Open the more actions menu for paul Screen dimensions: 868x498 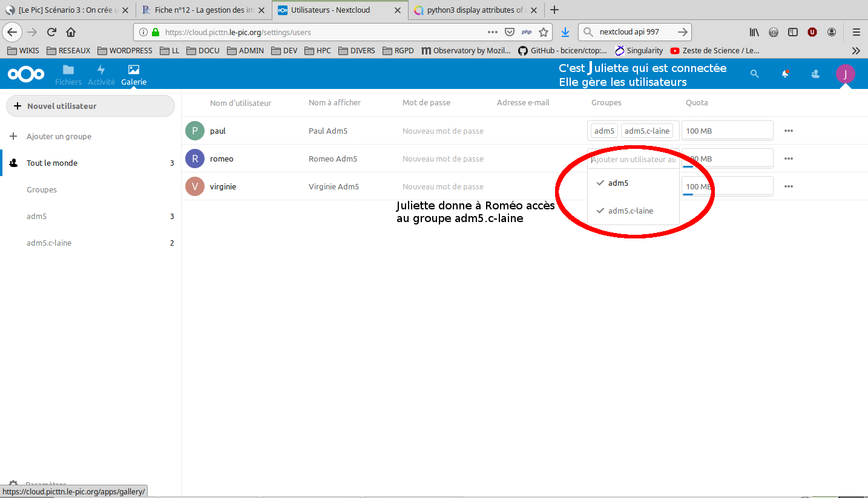click(788, 131)
